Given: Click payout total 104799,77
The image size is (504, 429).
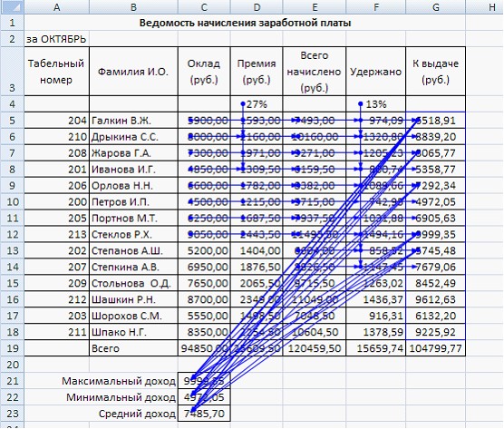Looking at the screenshot, I should point(435,348).
